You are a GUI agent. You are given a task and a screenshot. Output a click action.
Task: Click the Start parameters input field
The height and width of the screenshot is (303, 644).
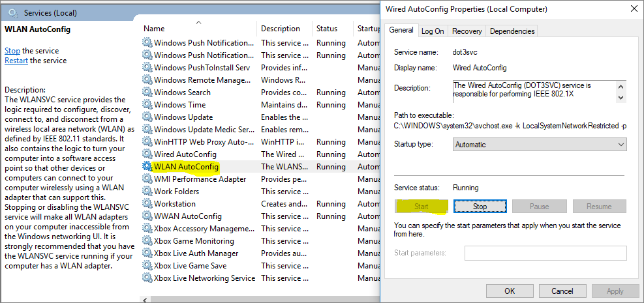(545, 253)
